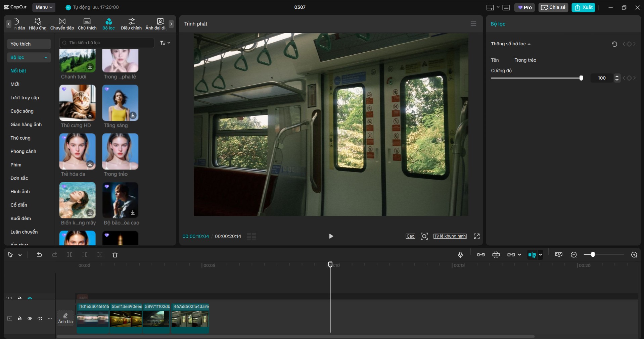This screenshot has height=339, width=644.
Task: Open fullscreen preview in player
Action: tap(476, 236)
